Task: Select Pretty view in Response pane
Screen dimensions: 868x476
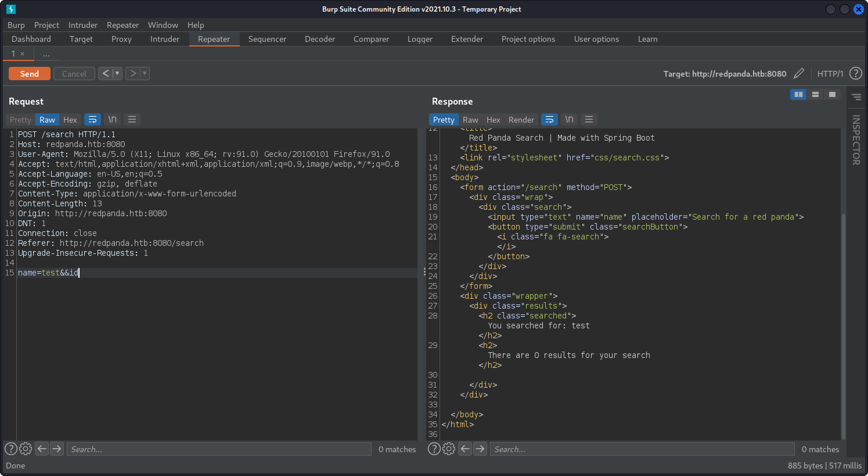Action: tap(444, 120)
